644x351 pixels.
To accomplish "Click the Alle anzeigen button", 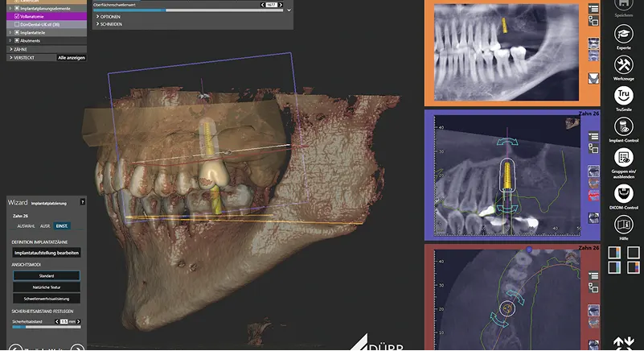I will (x=72, y=58).
